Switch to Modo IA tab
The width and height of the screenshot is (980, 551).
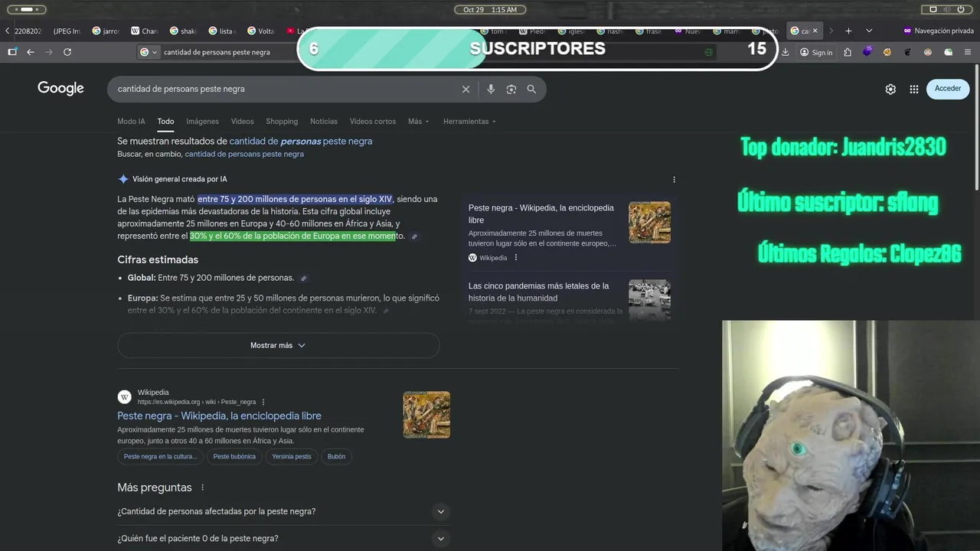(131, 122)
